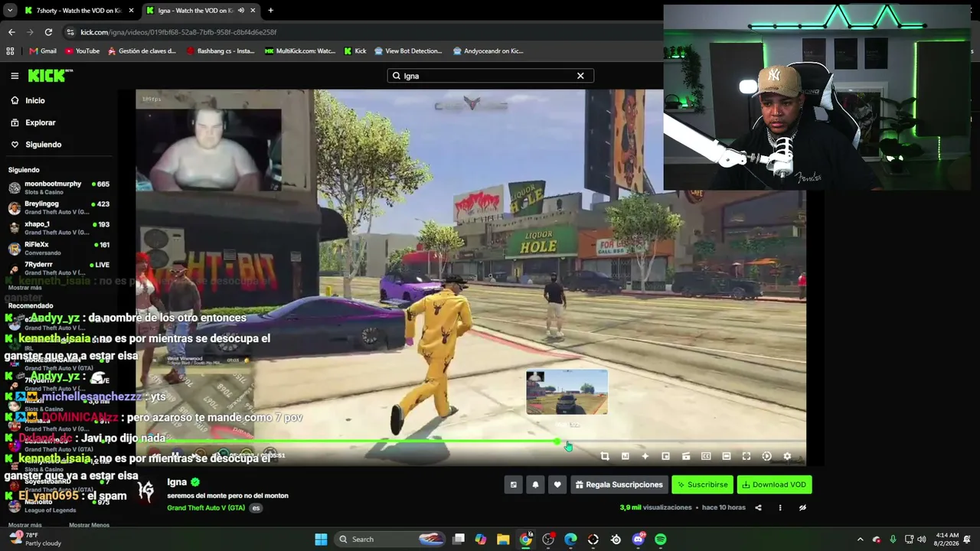Viewport: 980px width, 551px height.
Task: Open moonbootmurphy's followed channel
Action: [x=59, y=187]
